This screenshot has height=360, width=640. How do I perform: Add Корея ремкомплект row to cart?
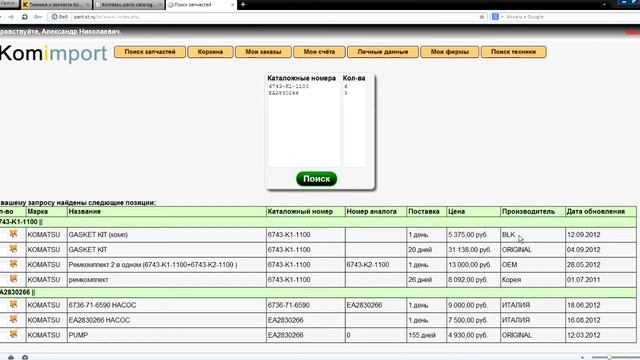(x=13, y=278)
